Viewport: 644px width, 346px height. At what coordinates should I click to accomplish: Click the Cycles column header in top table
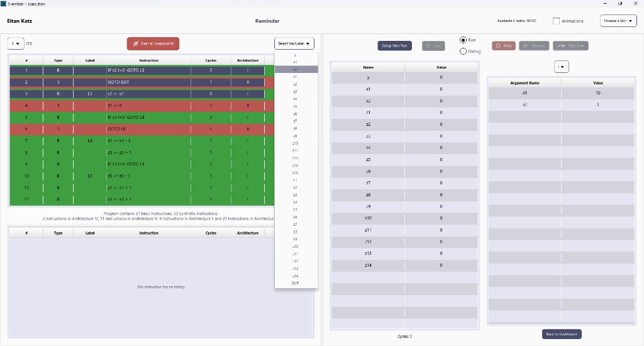point(211,60)
